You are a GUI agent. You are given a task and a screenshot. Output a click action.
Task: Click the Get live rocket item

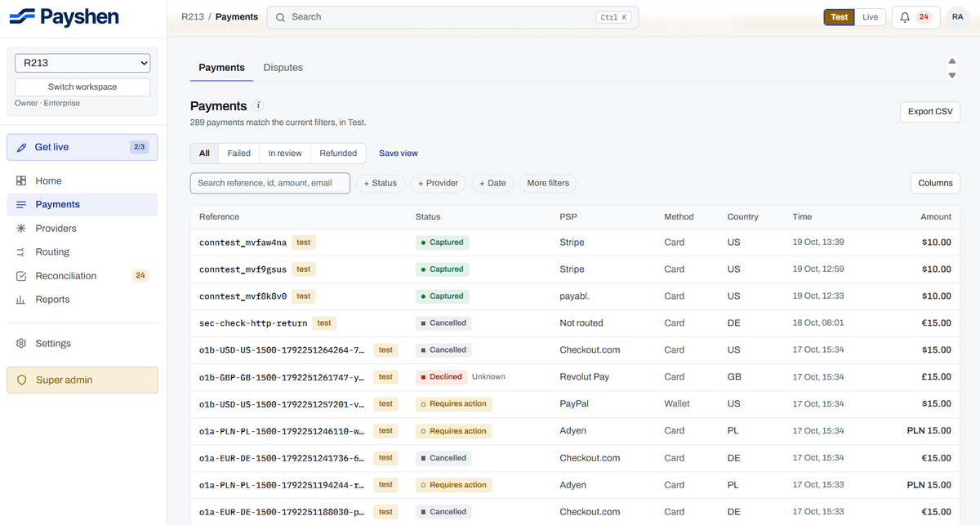82,147
